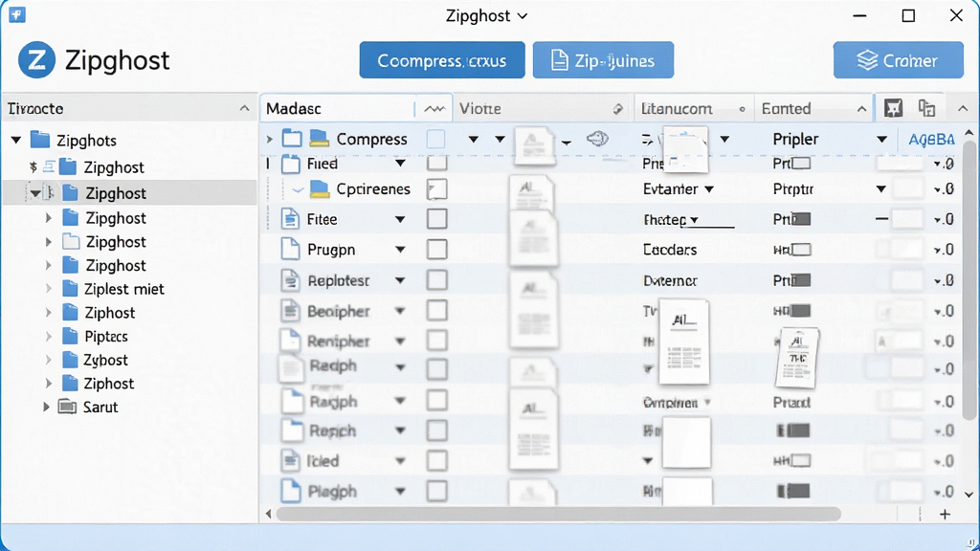The image size is (980, 551).
Task: Open the Evtamer dropdown
Action: [x=709, y=189]
